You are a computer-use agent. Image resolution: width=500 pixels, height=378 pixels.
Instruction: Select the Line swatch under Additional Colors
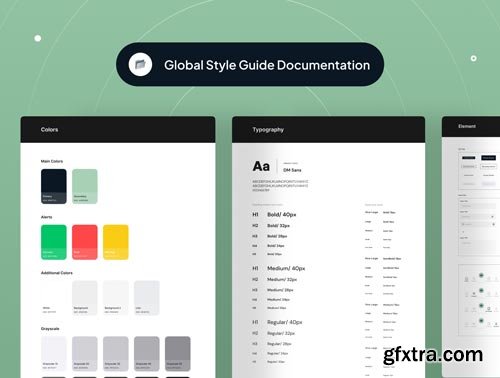coord(147,298)
